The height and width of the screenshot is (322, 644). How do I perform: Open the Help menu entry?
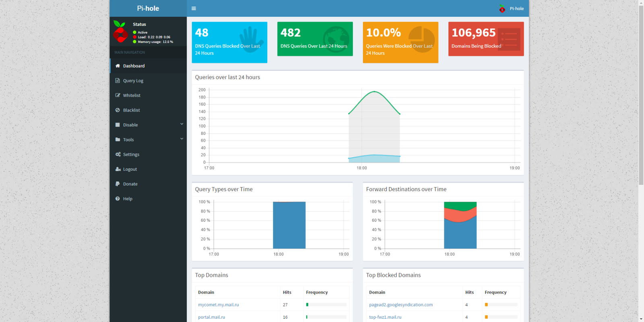(x=148, y=198)
